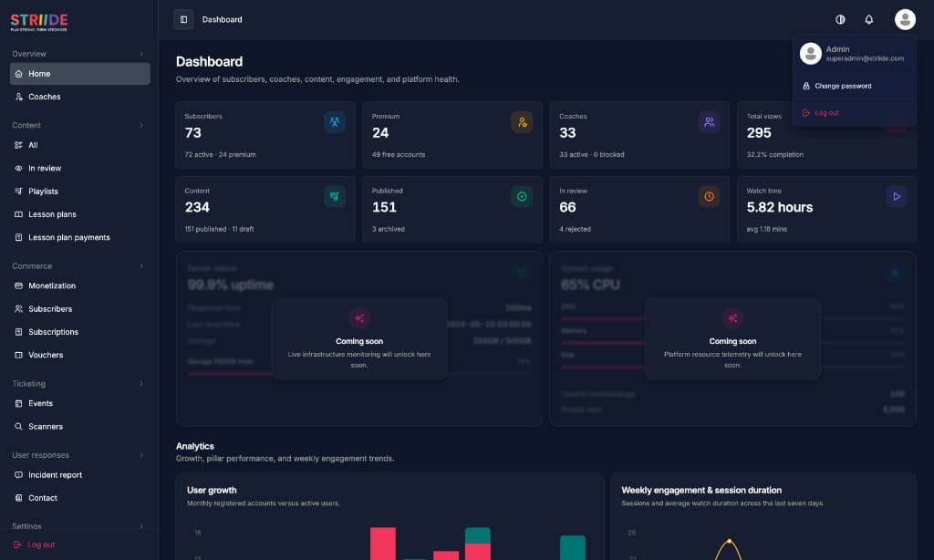Collapse the User responses section chevron
The height and width of the screenshot is (560, 934).
[x=141, y=455]
